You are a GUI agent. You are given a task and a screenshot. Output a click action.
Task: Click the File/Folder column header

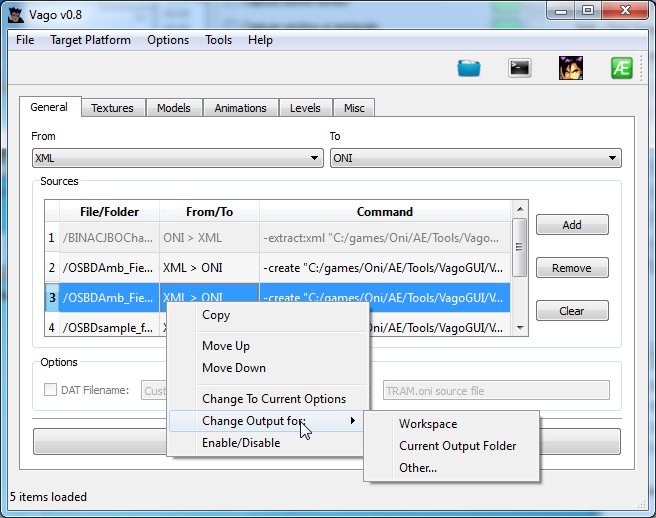tap(109, 212)
